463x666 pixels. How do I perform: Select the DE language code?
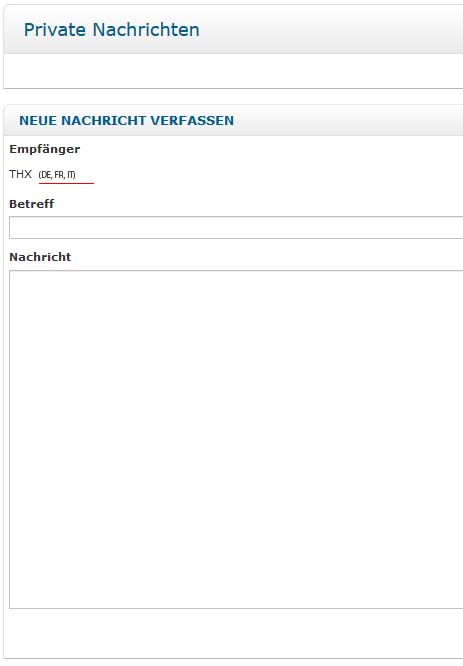tap(45, 175)
